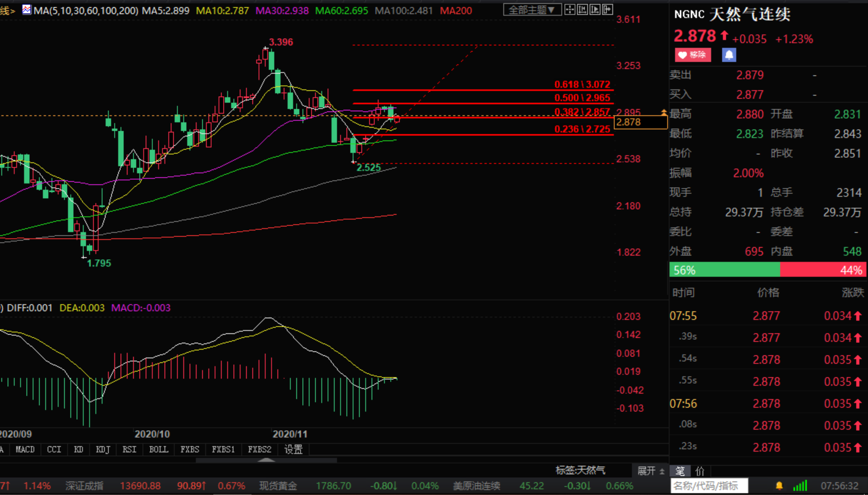Click the green signal strength icon
The height and width of the screenshot is (495, 868).
pos(800,486)
